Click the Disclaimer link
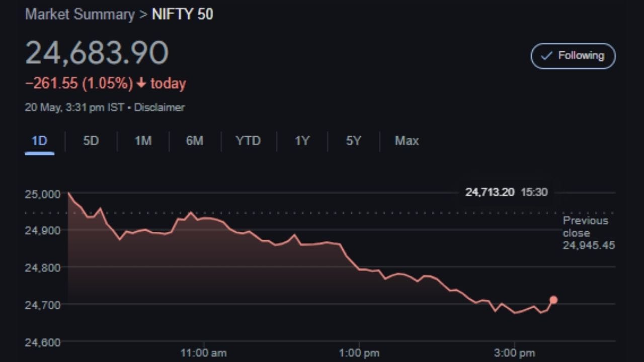Viewport: 644px width, 362px height. [159, 107]
